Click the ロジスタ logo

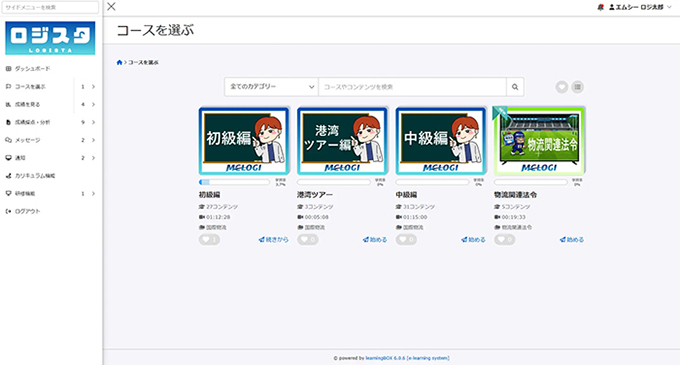[50, 38]
